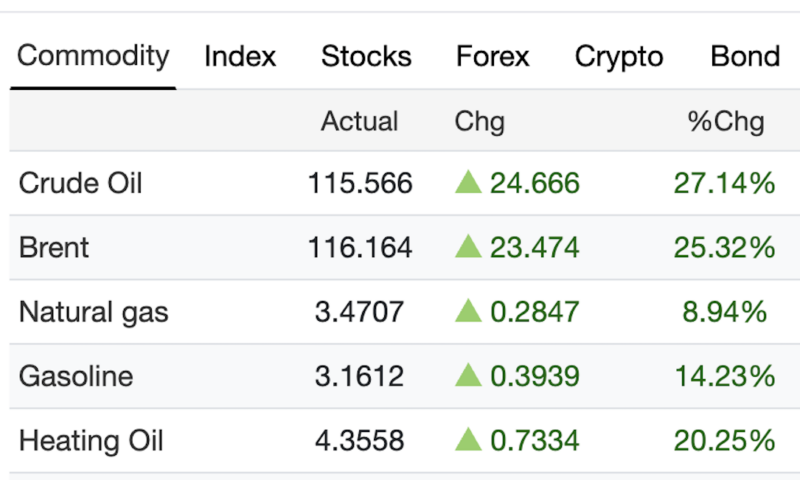Viewport: 800px width, 480px height.
Task: Select the Commodity tab
Action: (x=93, y=56)
